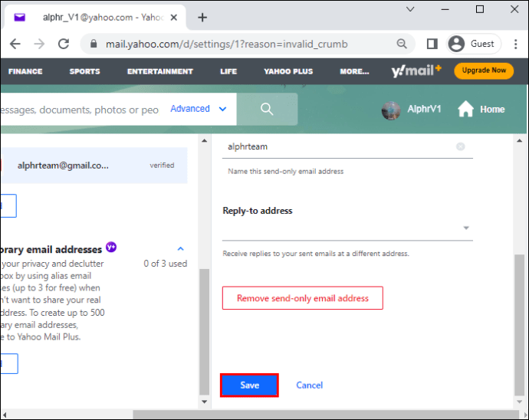This screenshot has height=420, width=529.
Task: Open the Guest profile menu
Action: [x=474, y=44]
